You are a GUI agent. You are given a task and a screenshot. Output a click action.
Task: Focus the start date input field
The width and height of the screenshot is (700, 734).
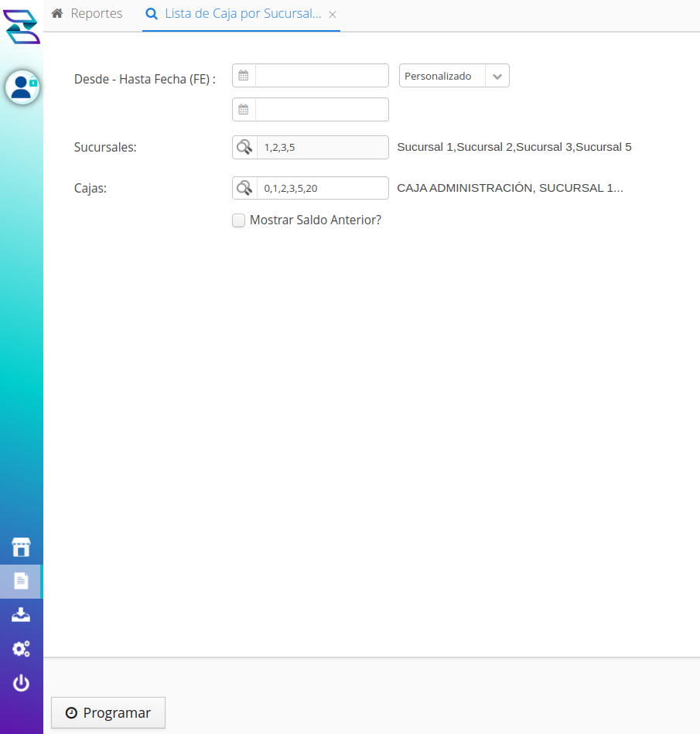coord(322,75)
